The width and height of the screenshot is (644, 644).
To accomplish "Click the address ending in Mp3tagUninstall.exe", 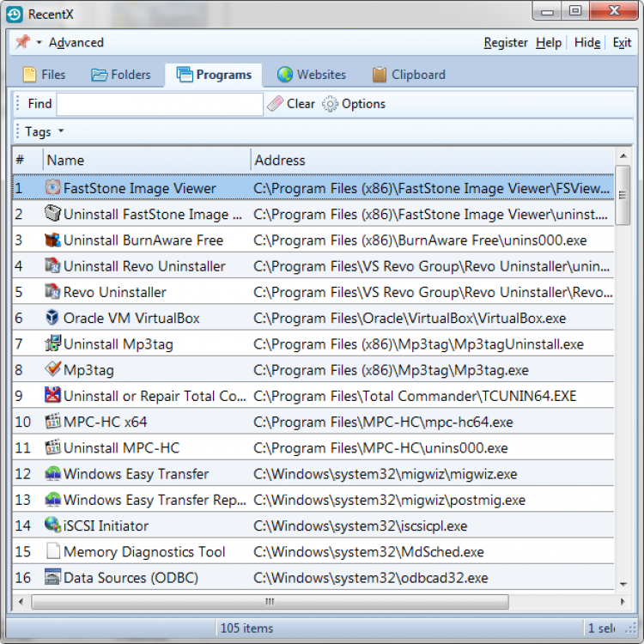I will coord(418,344).
